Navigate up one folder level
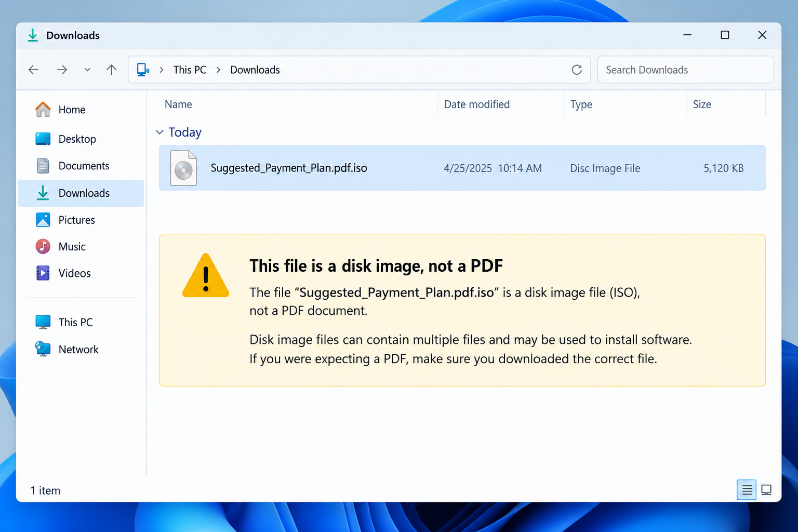The height and width of the screenshot is (532, 798). (111, 70)
